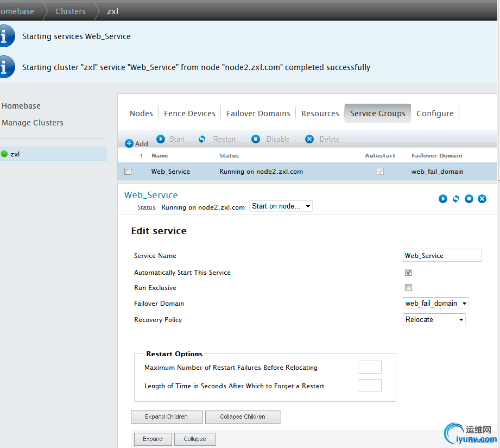Uncheck Automatically Start This Service

click(408, 272)
